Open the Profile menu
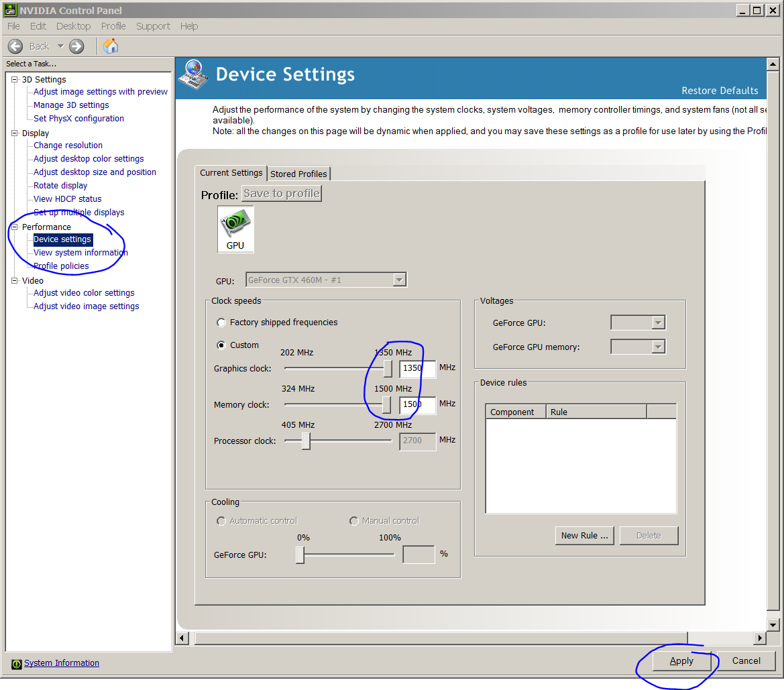 coord(113,26)
